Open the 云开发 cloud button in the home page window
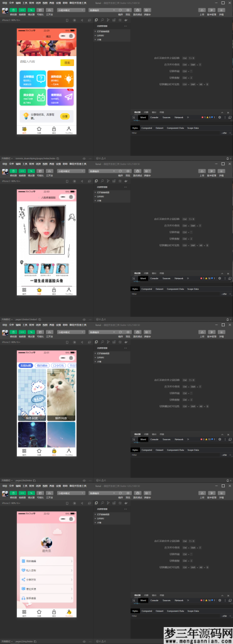233x644 pixels. pos(50,9)
